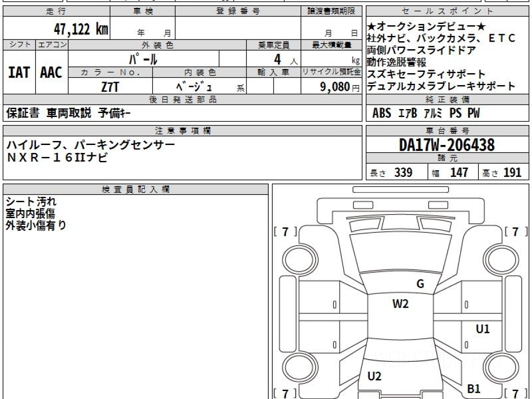Select the 両側パワースライドドア line

click(x=422, y=50)
